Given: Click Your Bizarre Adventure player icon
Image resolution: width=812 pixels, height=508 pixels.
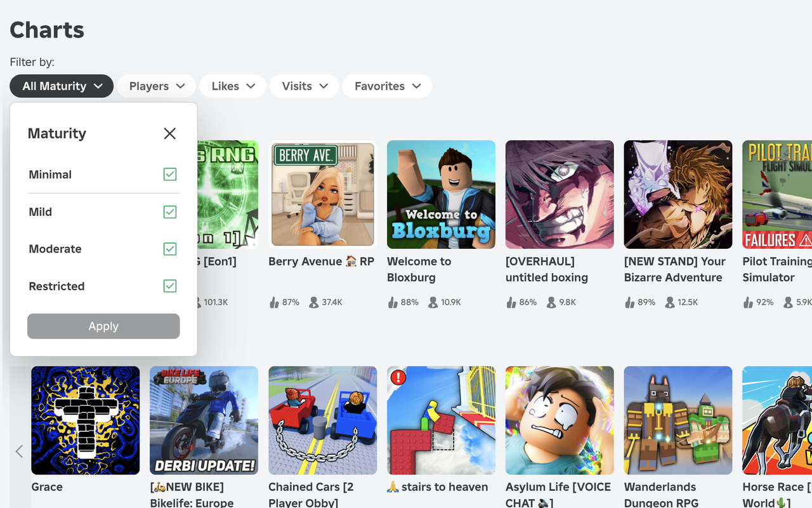Looking at the screenshot, I should click(x=669, y=302).
